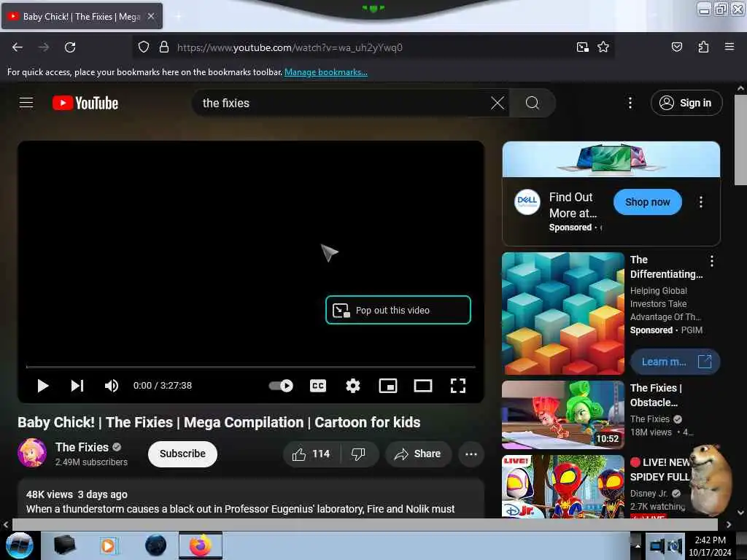The height and width of the screenshot is (560, 747).
Task: Click the YouTube search magnifier button
Action: [x=532, y=103]
